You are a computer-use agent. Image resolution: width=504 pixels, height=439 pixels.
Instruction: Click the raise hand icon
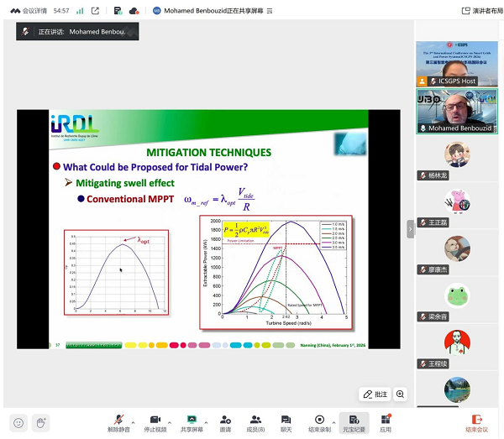coord(40,421)
